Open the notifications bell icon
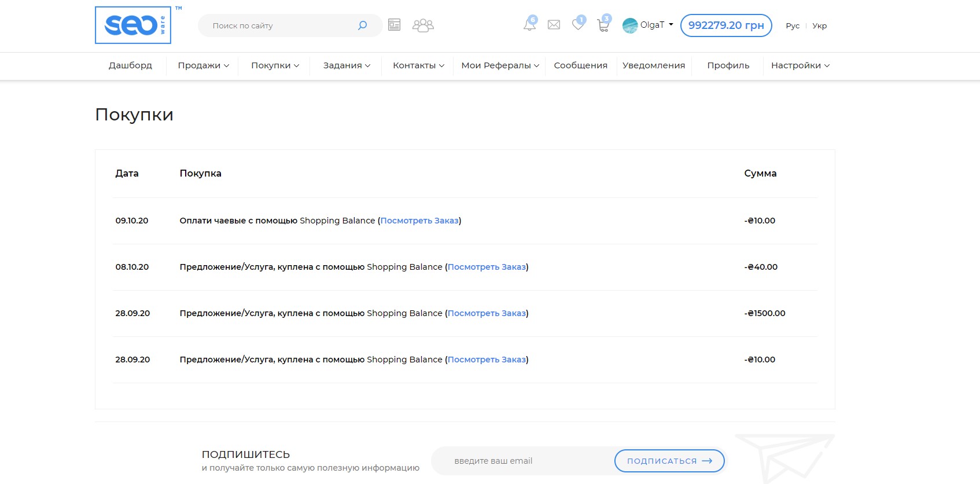 [x=529, y=24]
